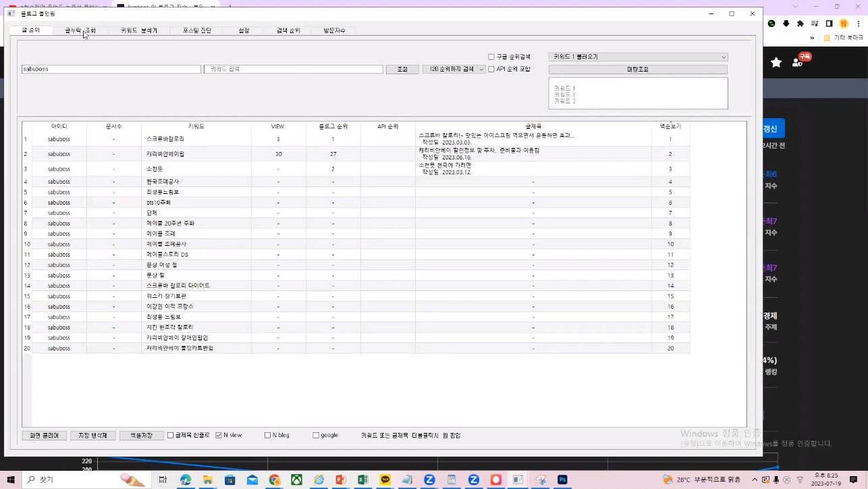
Task: Select the 메이플 20주년 주화 cell
Action: point(196,224)
